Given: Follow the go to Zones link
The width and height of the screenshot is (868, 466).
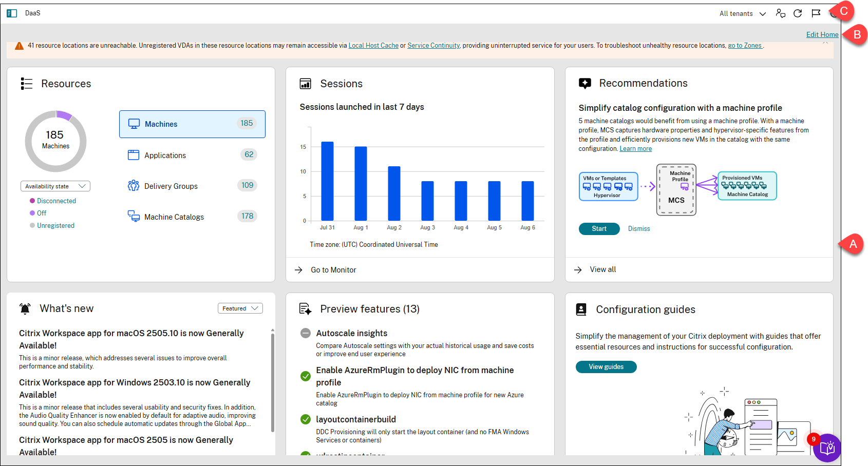Looking at the screenshot, I should click(745, 46).
